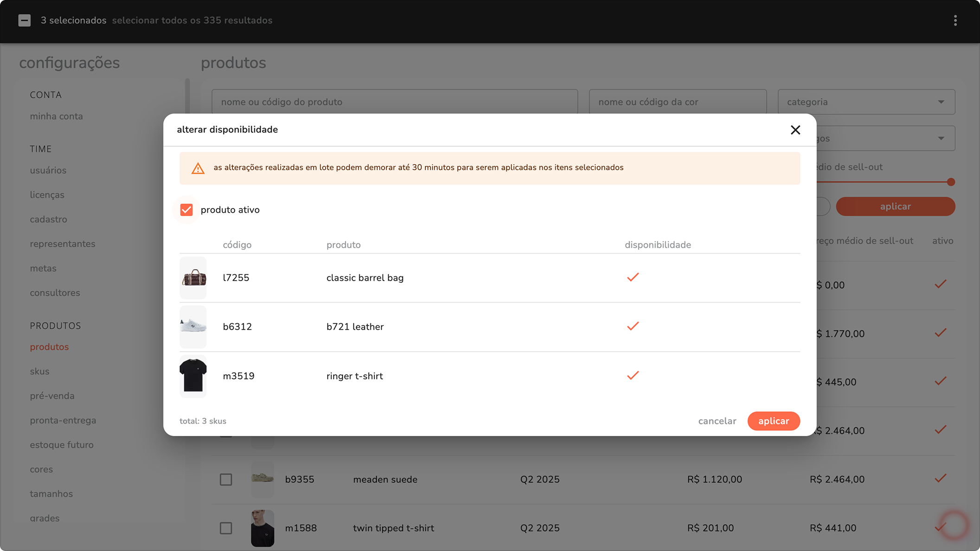Click the black ringer t-shirt thumbnail
The width and height of the screenshot is (980, 551).
(193, 376)
